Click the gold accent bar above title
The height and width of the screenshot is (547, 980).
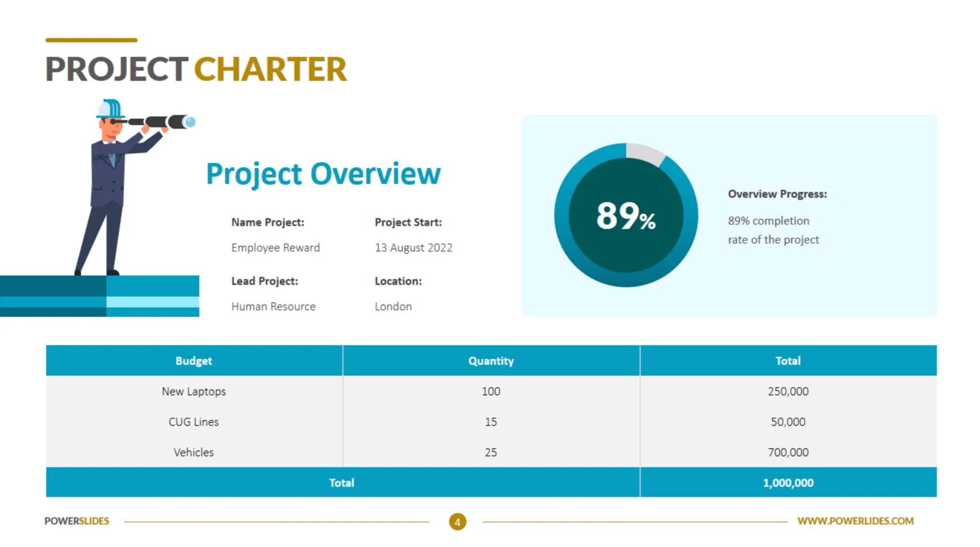coord(91,40)
